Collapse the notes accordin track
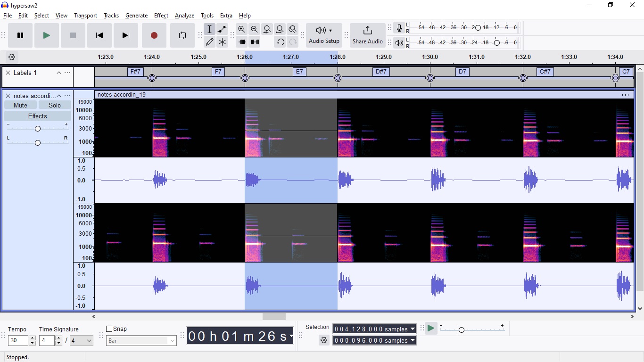 [x=59, y=96]
